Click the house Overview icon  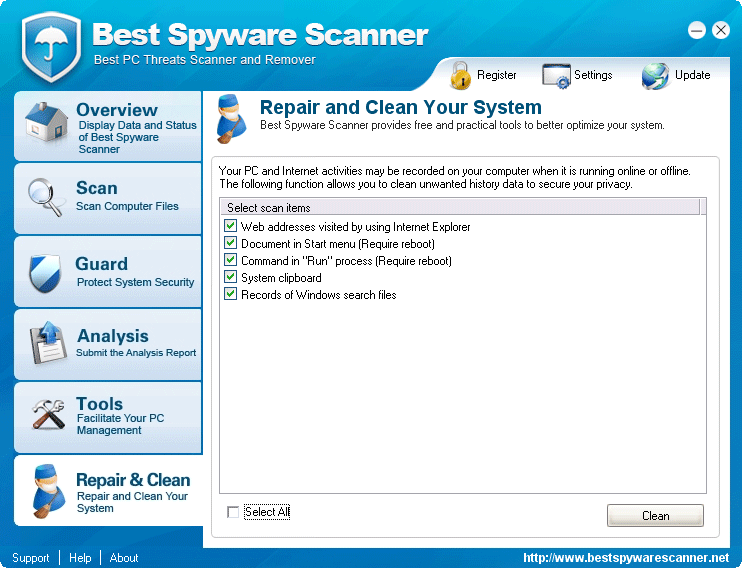[46, 122]
